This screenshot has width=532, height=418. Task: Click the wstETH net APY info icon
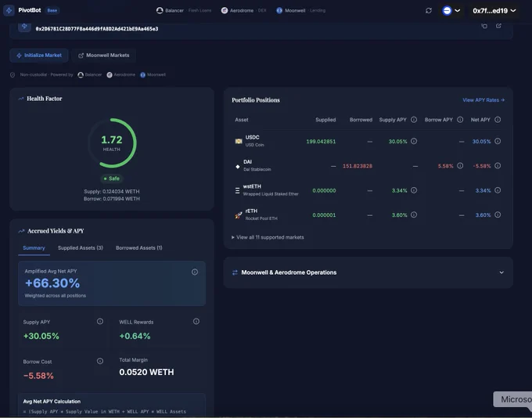coord(498,190)
